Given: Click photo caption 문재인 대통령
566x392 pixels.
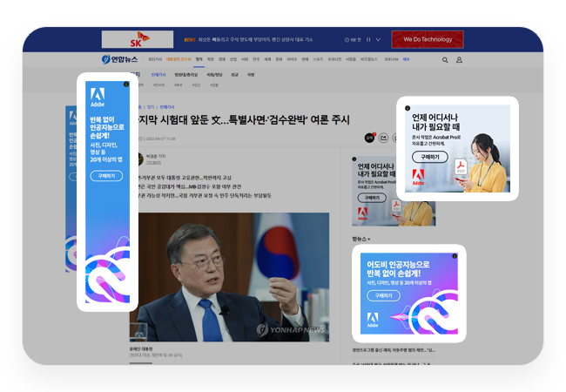Looking at the screenshot, I should point(141,349).
